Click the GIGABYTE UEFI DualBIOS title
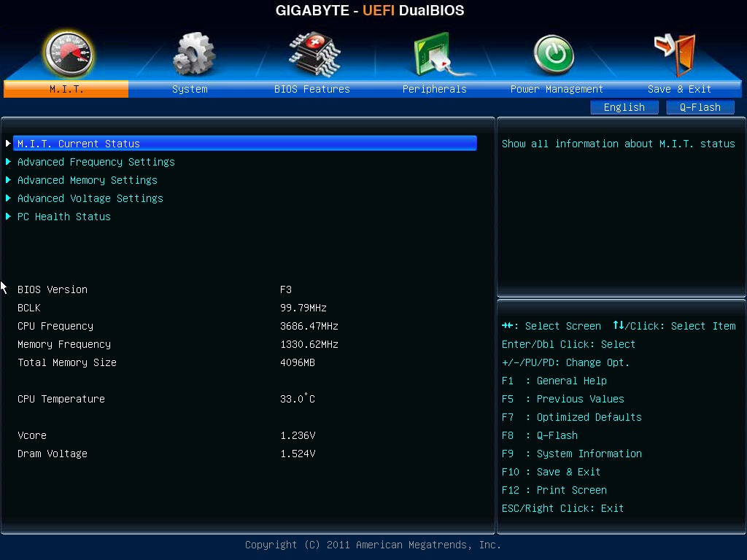The width and height of the screenshot is (747, 560). click(370, 10)
